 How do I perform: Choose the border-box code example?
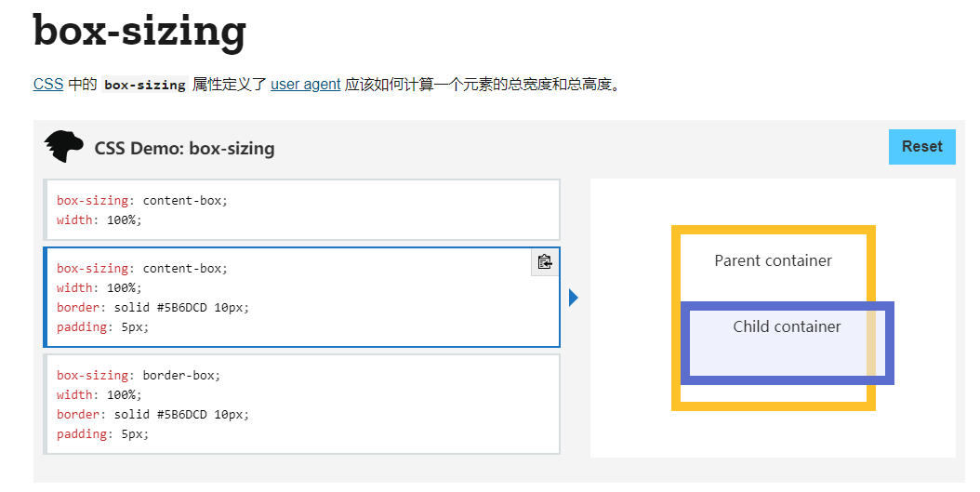tap(302, 404)
